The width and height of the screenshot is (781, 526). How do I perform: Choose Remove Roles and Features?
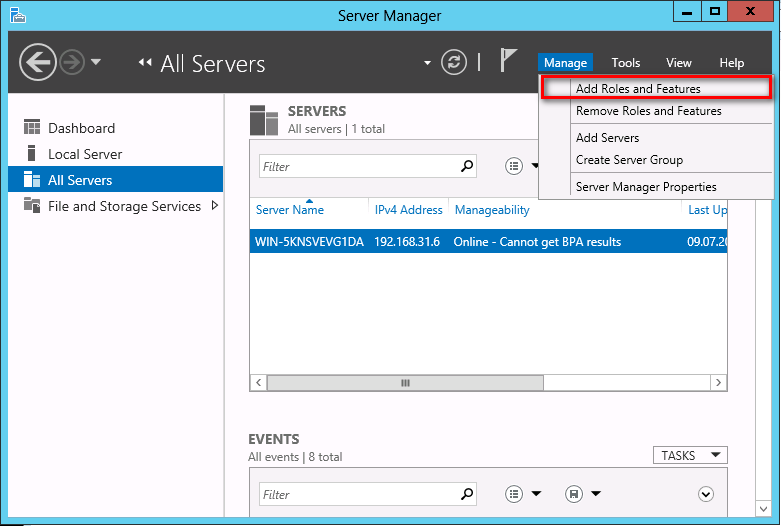pyautogui.click(x=648, y=111)
